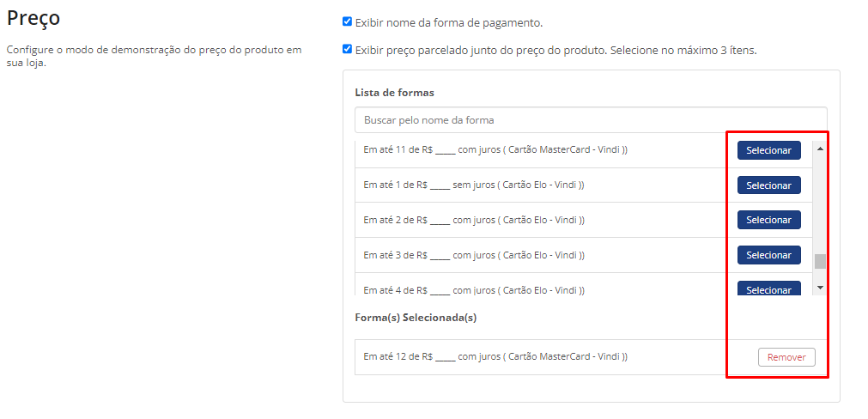Click the "Em até 3 de R$" Elo row text

click(473, 255)
